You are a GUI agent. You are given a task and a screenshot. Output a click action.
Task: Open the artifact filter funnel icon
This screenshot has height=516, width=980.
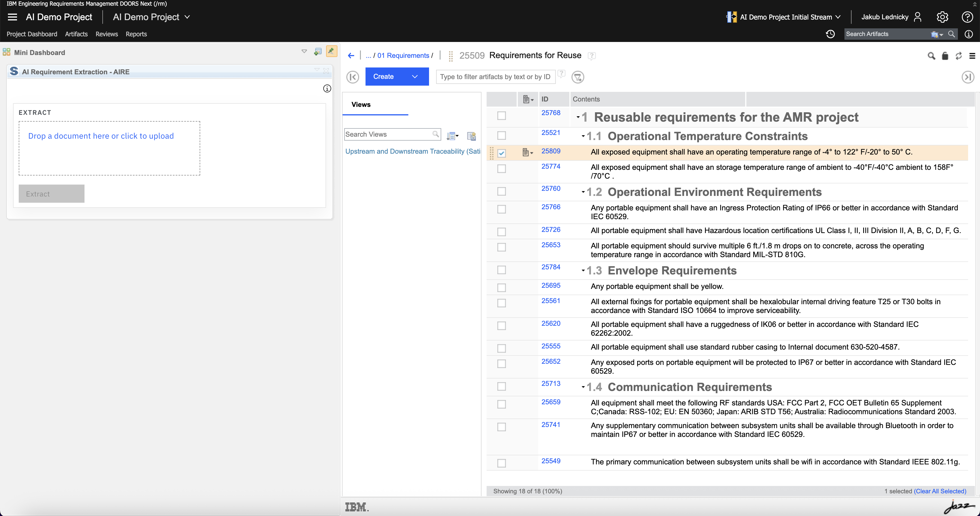578,77
